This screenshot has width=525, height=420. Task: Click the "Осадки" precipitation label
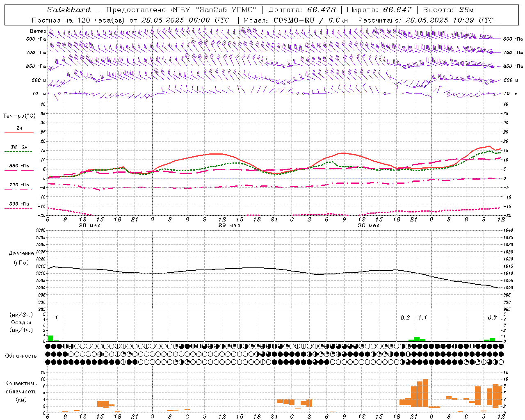click(x=21, y=322)
